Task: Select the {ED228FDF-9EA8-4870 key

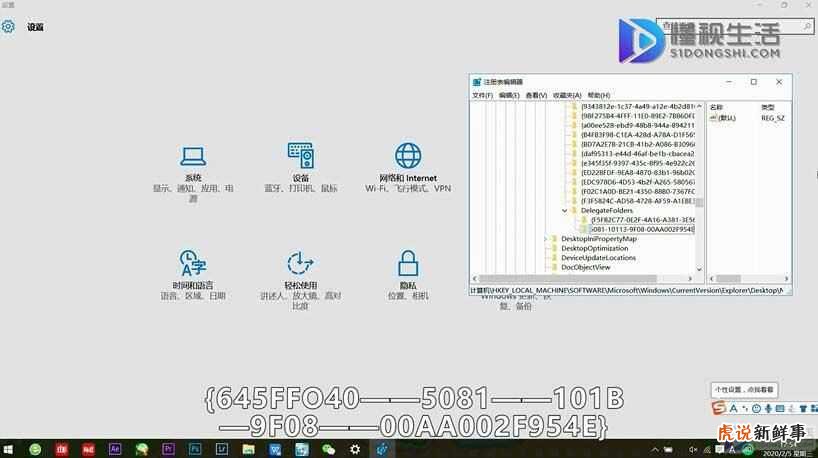Action: pos(637,173)
